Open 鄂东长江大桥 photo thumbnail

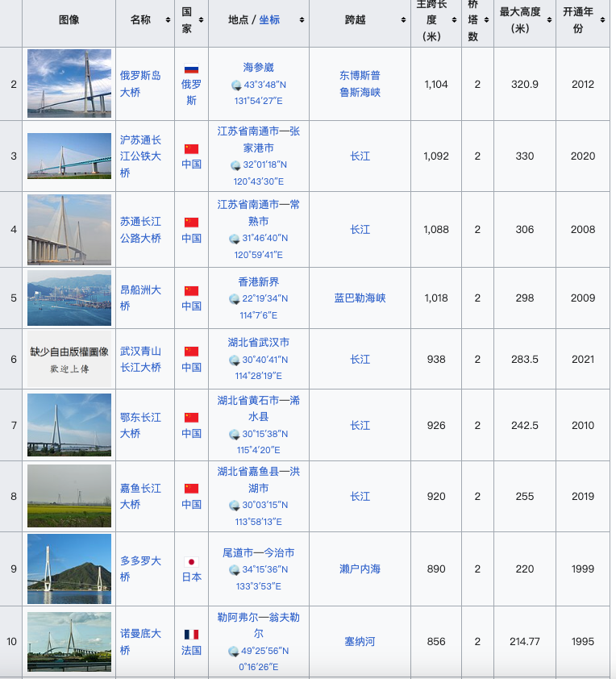(x=69, y=425)
